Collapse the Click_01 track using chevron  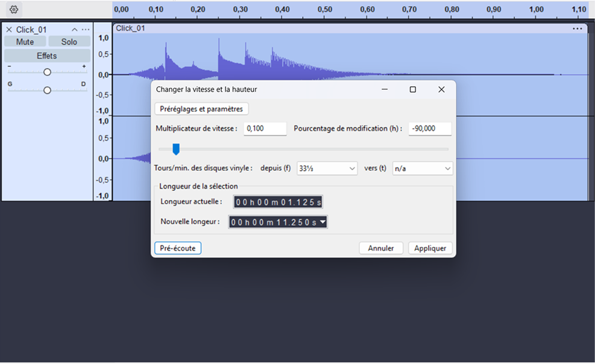[74, 30]
